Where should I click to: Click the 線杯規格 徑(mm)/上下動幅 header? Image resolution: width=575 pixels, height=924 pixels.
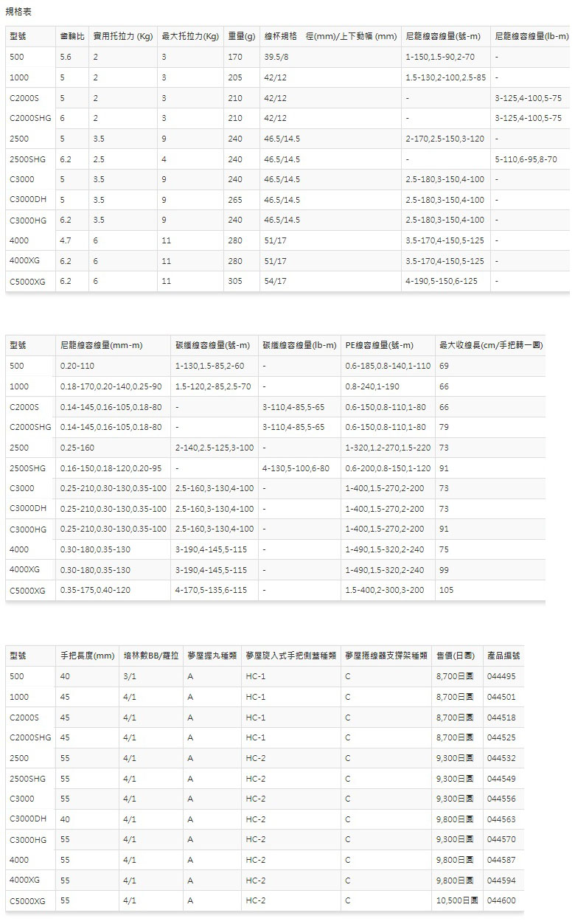330,36
